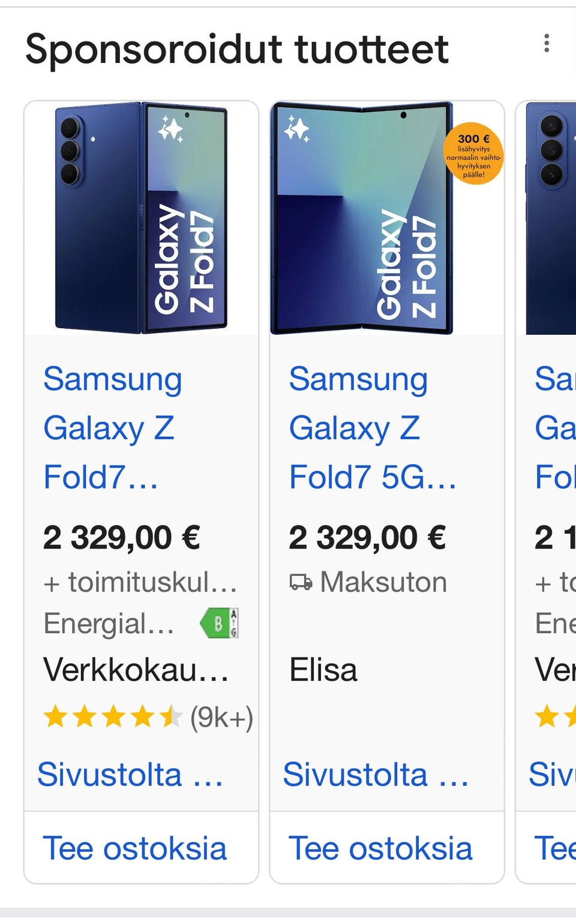Screen dimensions: 576x924
Task: Select the Elisa seller name
Action: pos(323,670)
